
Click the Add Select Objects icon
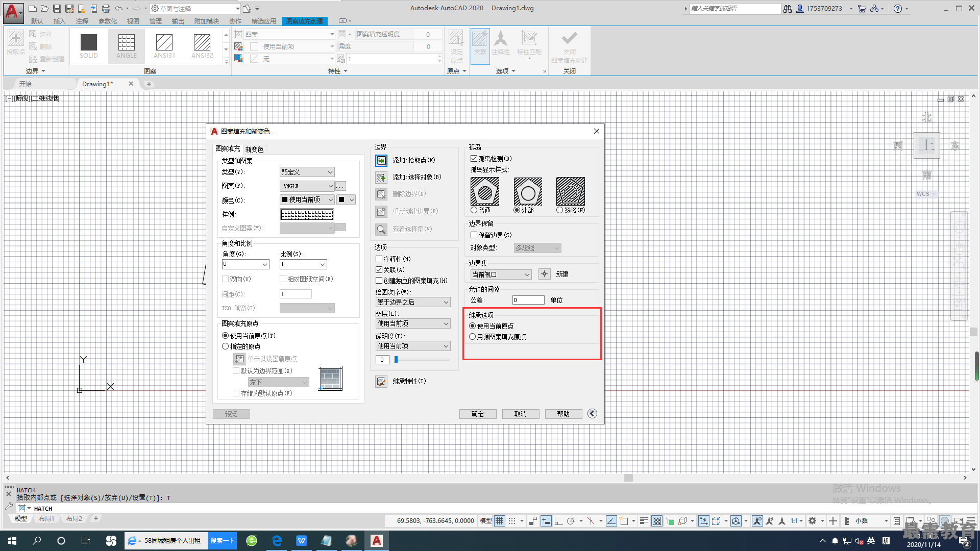[x=381, y=178]
